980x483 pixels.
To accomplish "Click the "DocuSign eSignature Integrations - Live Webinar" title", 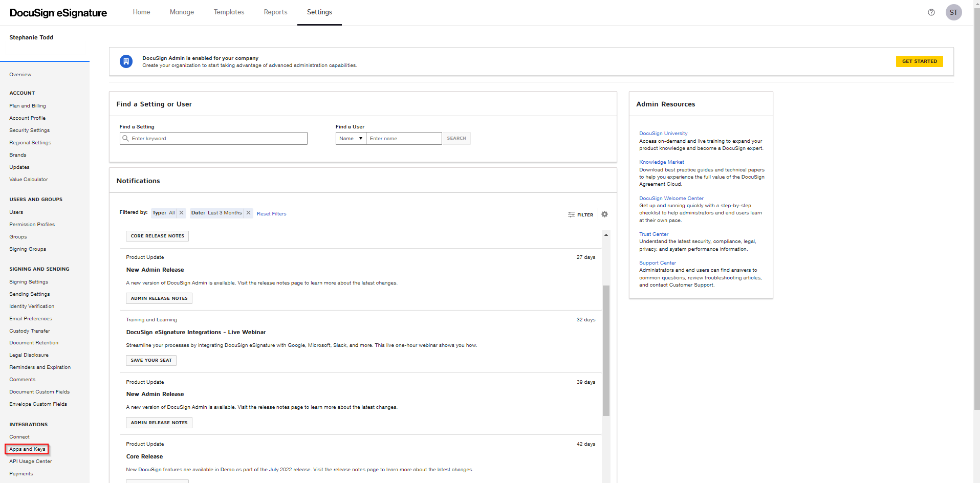I will [x=196, y=332].
